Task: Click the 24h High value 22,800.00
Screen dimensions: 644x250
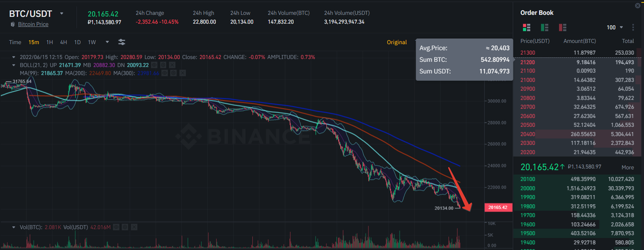Action: (204, 22)
